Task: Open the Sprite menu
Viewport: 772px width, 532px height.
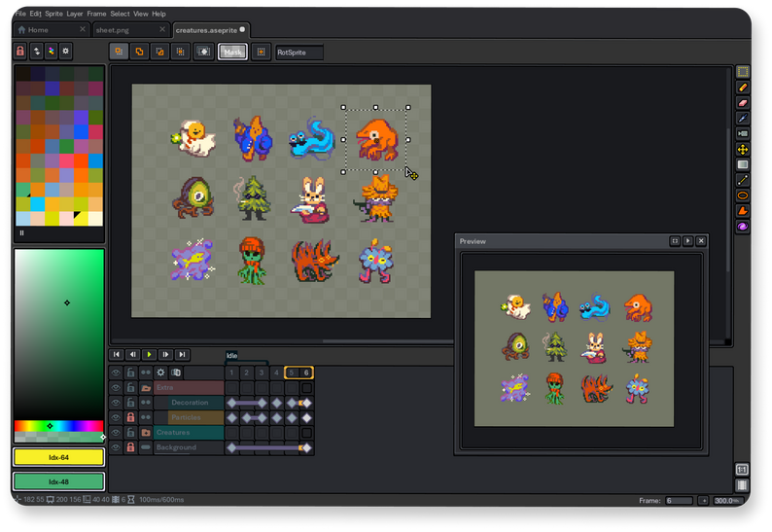Action: click(53, 14)
